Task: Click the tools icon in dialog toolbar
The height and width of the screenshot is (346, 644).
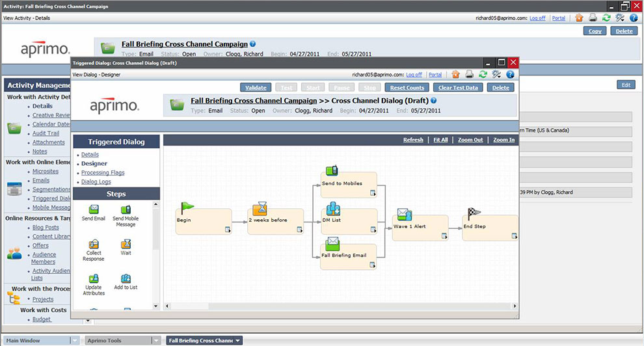Action: tap(496, 74)
